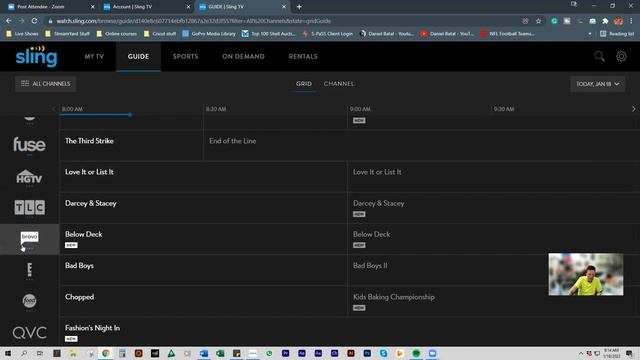The width and height of the screenshot is (640, 360).
Task: Open the GUIDE section
Action: [x=138, y=56]
